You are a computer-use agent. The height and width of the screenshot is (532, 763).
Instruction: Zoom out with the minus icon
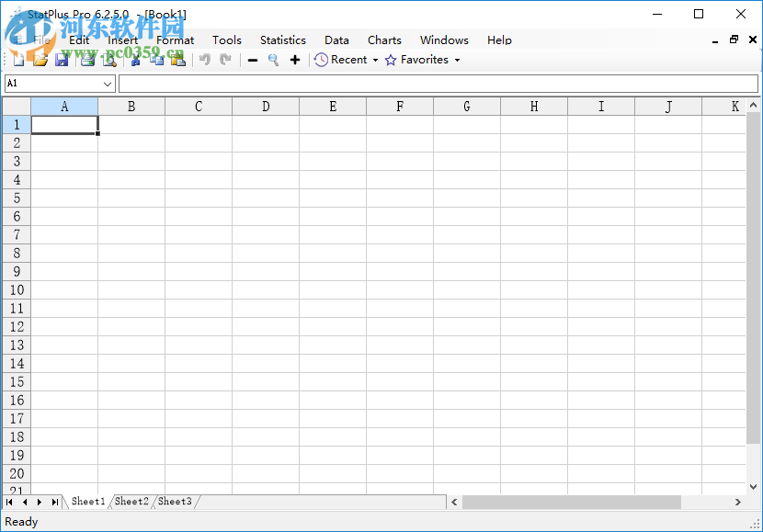(x=252, y=59)
